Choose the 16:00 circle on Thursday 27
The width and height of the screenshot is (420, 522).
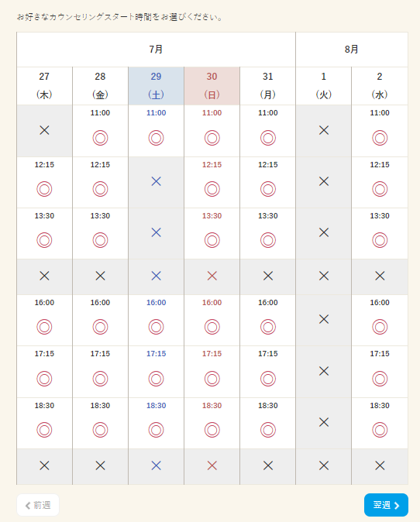[44, 327]
